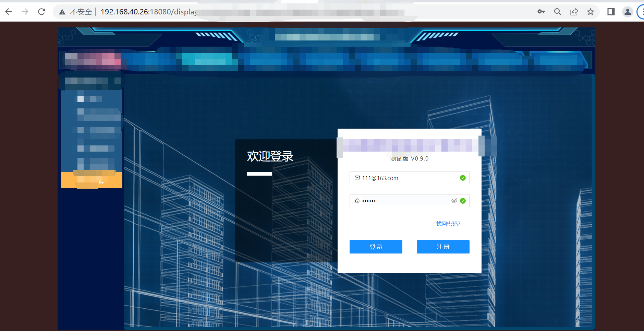Click the zoom magnifier icon near the address bar
The height and width of the screenshot is (331, 644).
[558, 11]
